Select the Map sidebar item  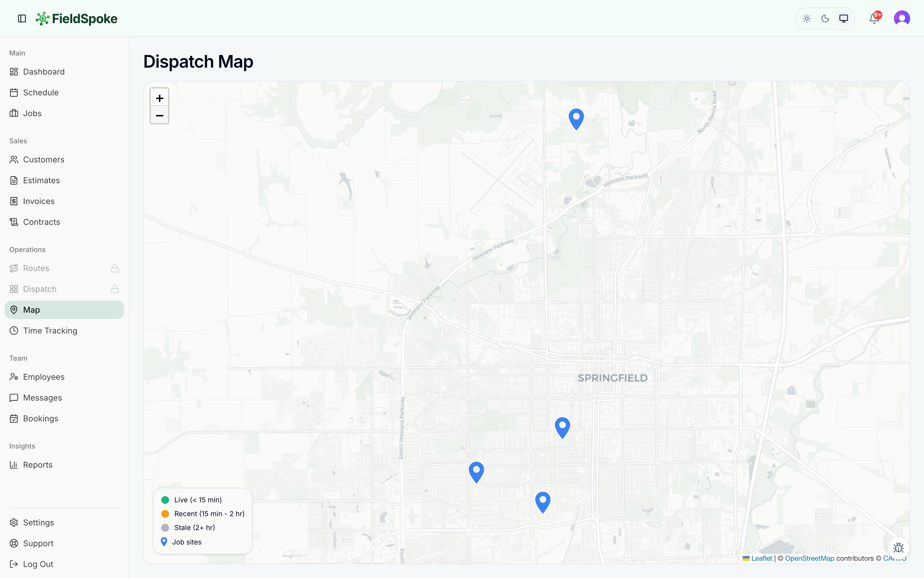coord(64,310)
